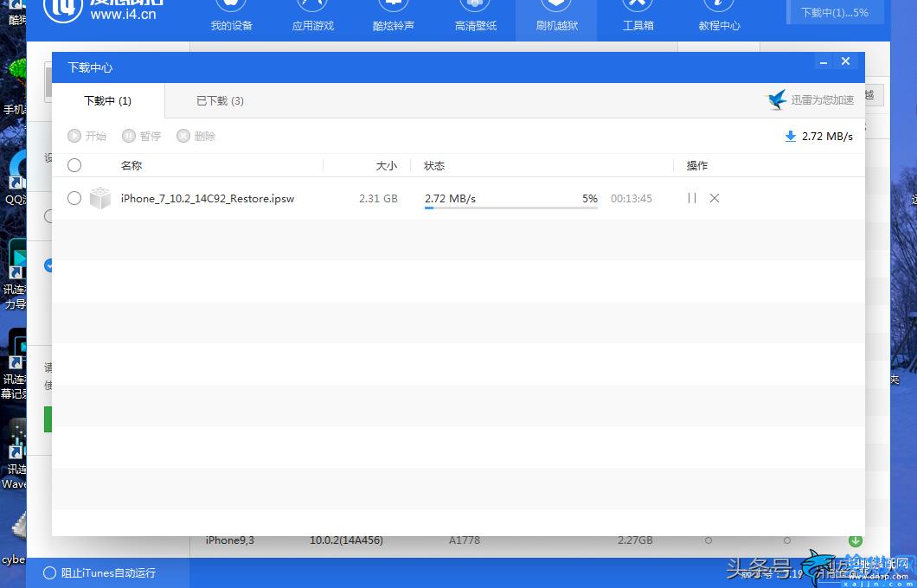The width and height of the screenshot is (917, 588).
Task: Pause the ipsw download with the row pause icon
Action: tap(692, 198)
